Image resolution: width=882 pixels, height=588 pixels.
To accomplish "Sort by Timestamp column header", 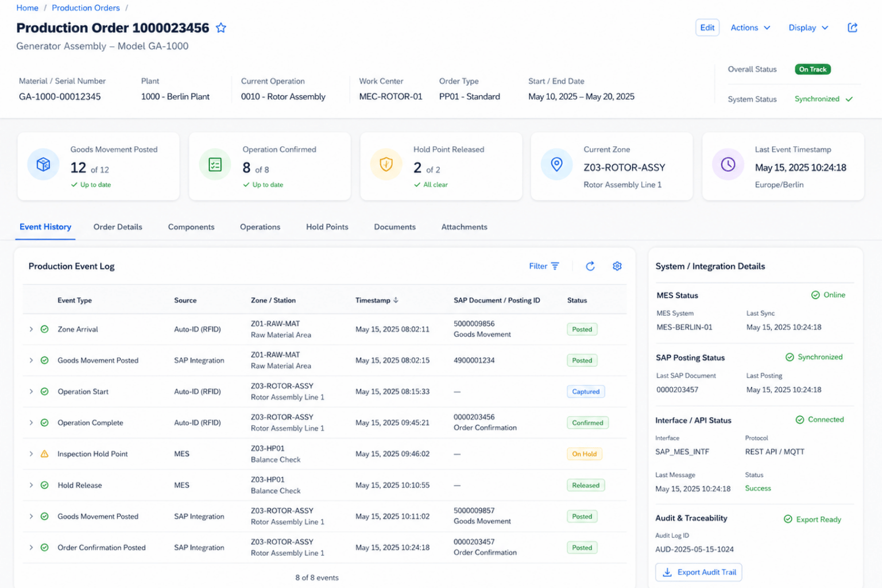I will click(377, 300).
